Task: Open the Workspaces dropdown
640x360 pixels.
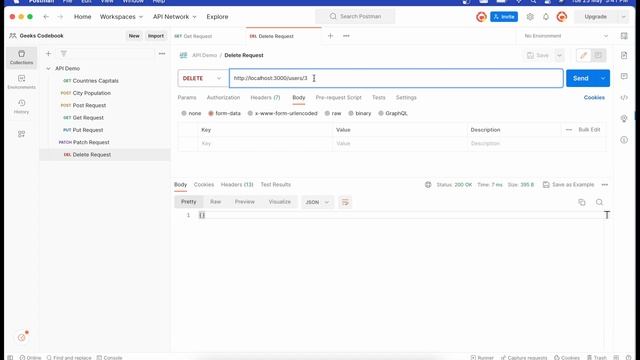Action: click(121, 17)
